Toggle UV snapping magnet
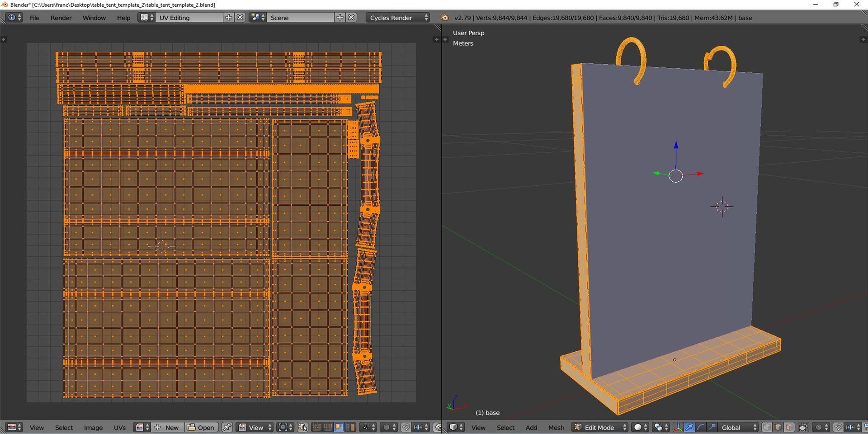The height and width of the screenshot is (434, 868). (406, 427)
